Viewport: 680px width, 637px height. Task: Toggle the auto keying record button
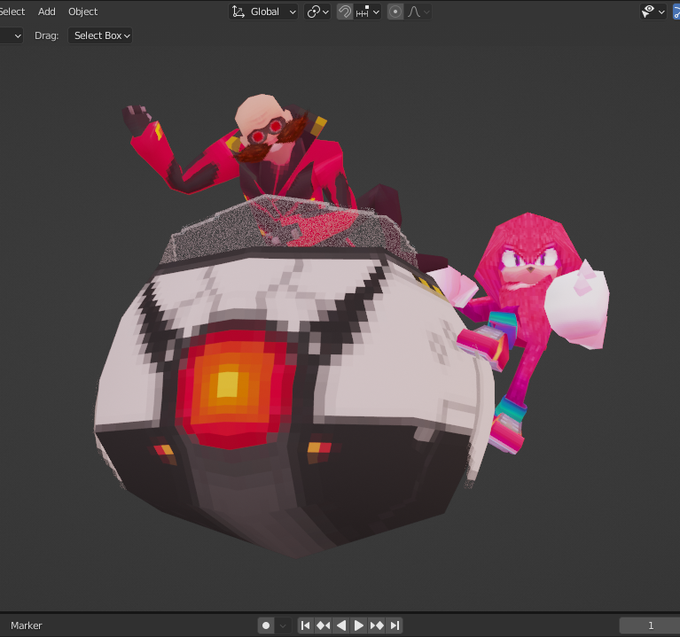tap(266, 625)
